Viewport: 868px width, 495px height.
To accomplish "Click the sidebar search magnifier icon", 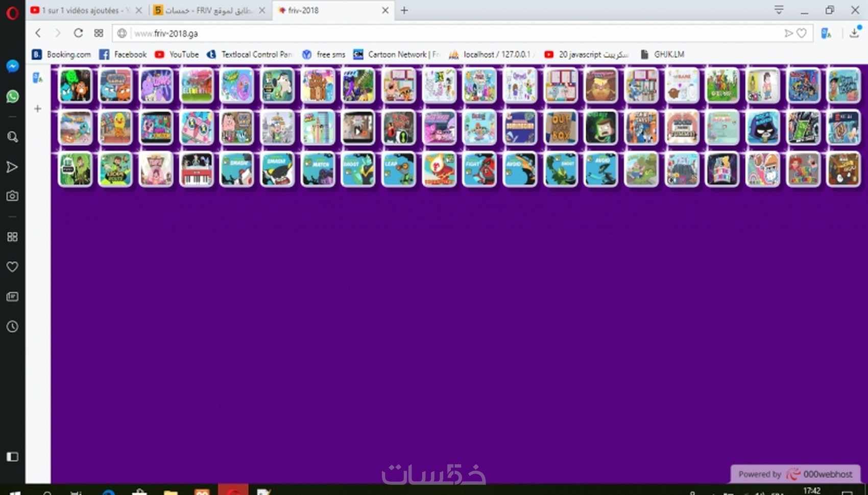I will (12, 137).
